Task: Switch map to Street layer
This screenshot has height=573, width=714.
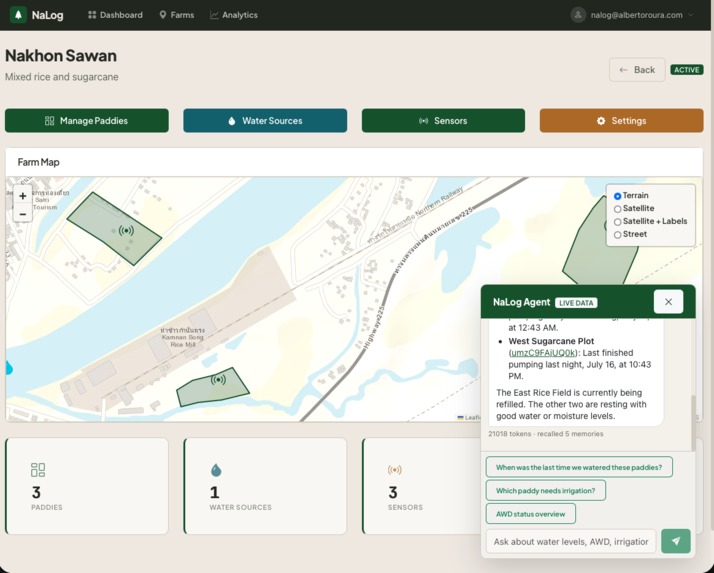Action: [617, 235]
